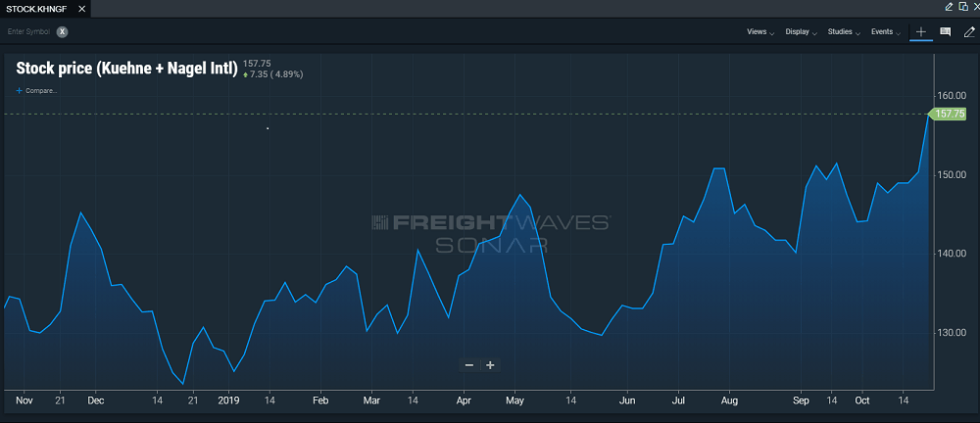Click the May label on time axis
This screenshot has width=980, height=423.
515,399
